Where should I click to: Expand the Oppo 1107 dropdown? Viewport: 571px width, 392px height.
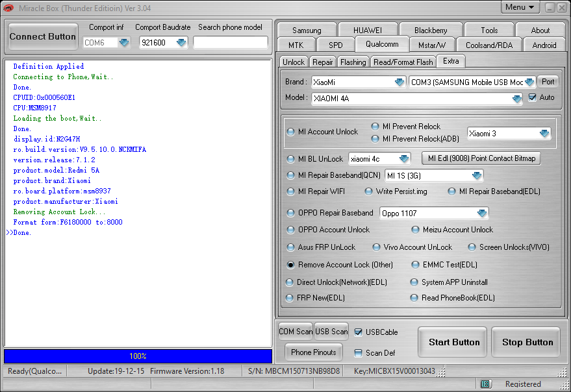pyautogui.click(x=482, y=214)
